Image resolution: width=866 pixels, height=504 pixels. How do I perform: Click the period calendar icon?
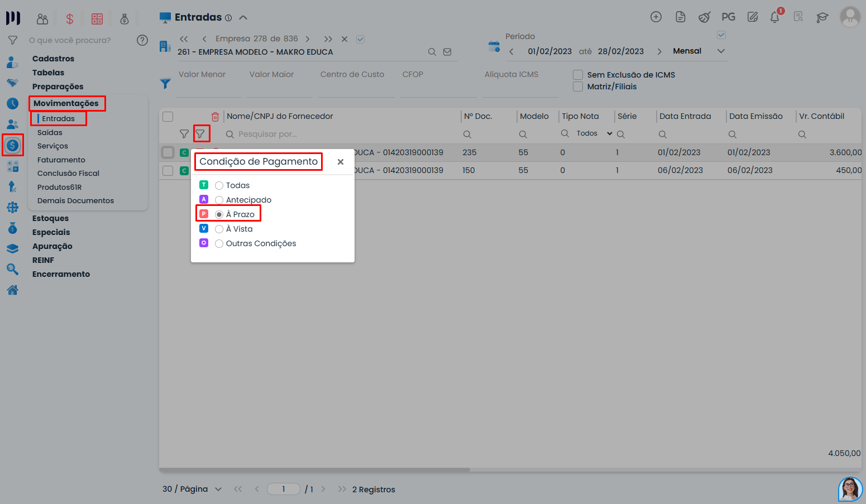494,47
